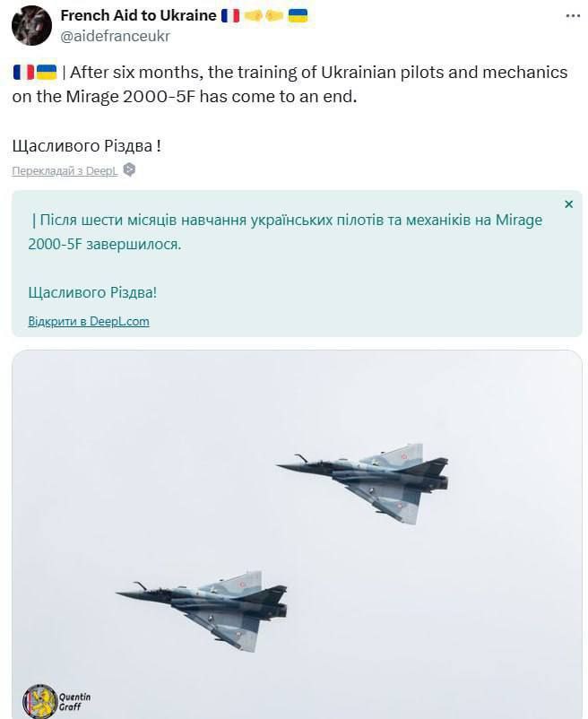588x719 pixels.
Task: Click the handshake emoji in account name
Action: coord(264,15)
